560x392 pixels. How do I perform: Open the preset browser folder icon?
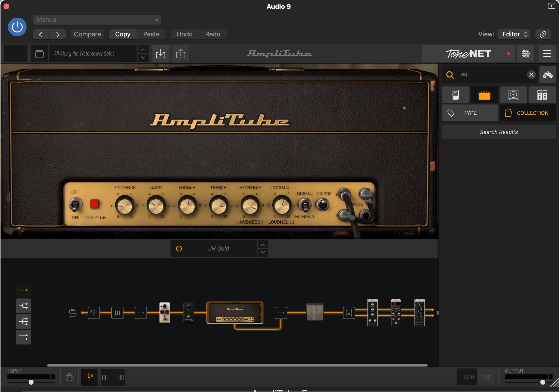[39, 54]
